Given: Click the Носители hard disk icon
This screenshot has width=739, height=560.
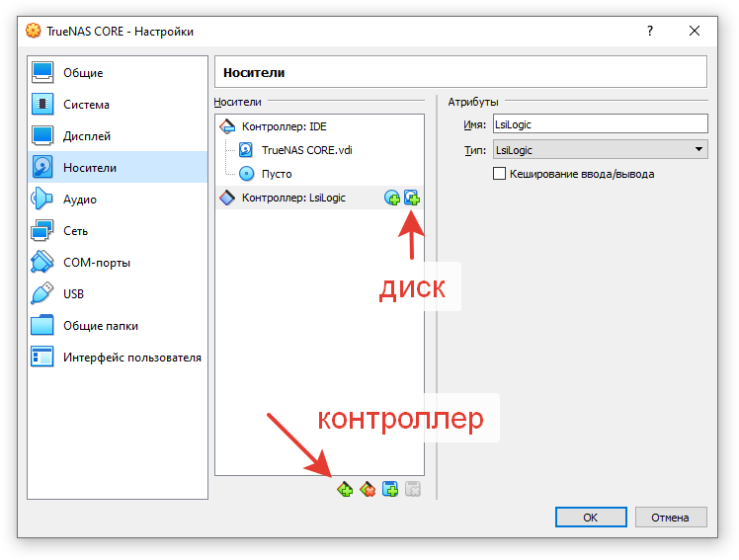Looking at the screenshot, I should [x=42, y=167].
